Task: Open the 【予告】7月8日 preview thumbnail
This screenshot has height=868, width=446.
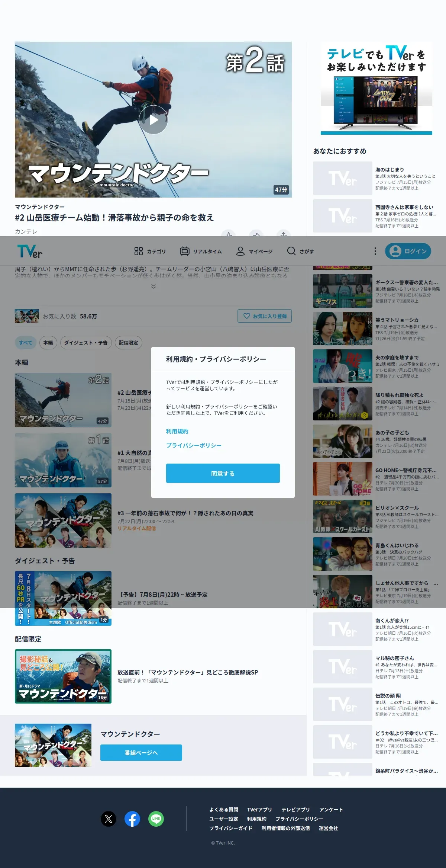Action: pos(63,598)
